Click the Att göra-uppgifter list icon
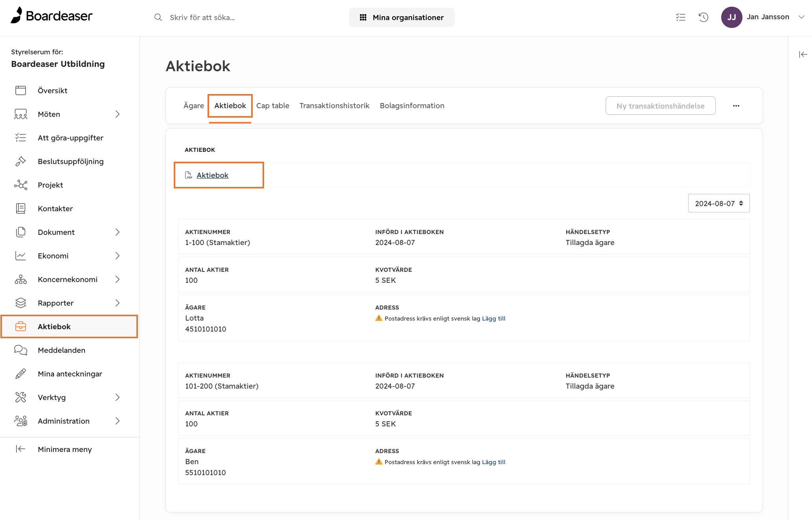 click(21, 138)
